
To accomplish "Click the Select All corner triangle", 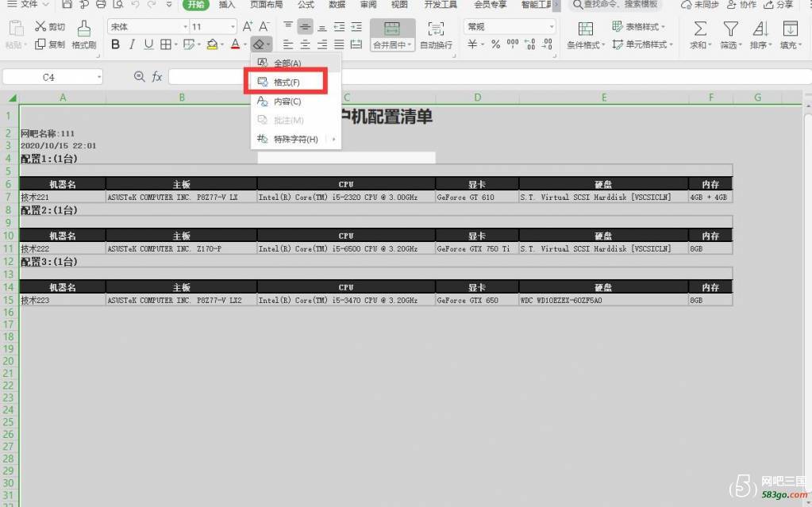I will click(x=11, y=98).
